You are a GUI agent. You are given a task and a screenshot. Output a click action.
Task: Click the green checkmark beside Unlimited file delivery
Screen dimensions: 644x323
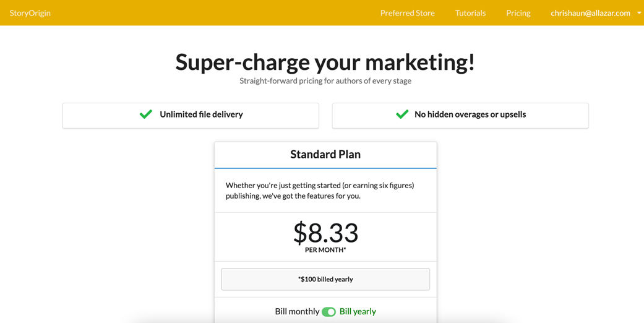point(146,114)
